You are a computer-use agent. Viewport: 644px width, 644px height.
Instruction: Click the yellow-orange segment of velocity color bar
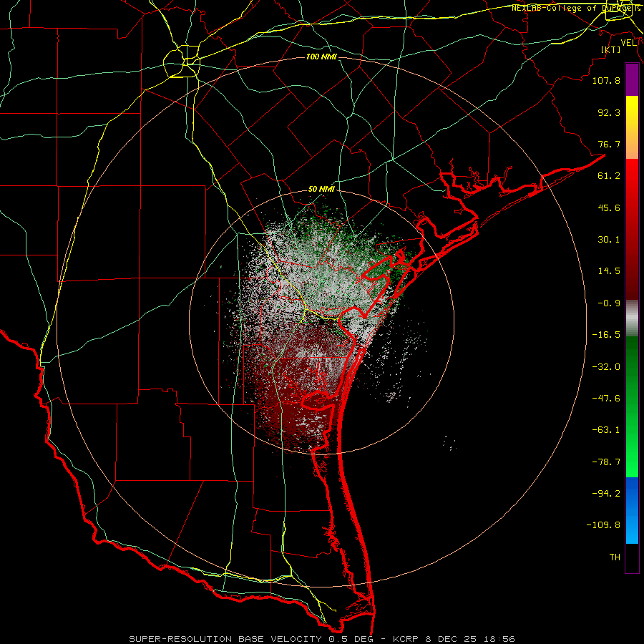click(632, 127)
